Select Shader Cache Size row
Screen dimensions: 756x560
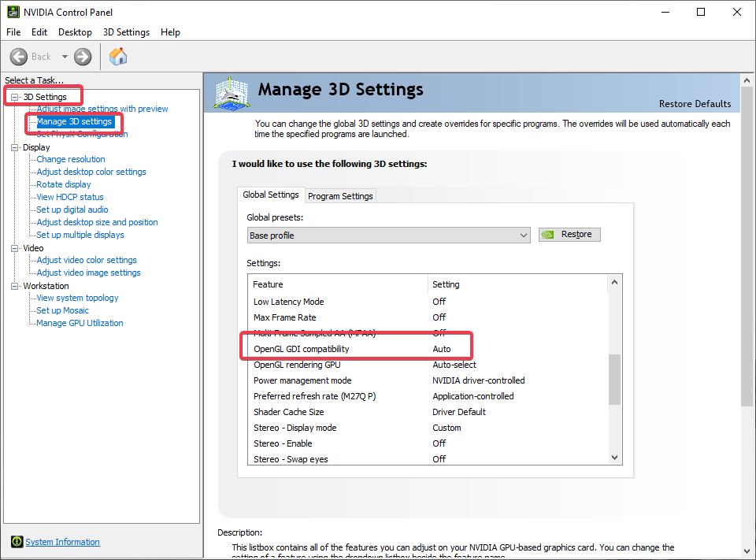427,412
